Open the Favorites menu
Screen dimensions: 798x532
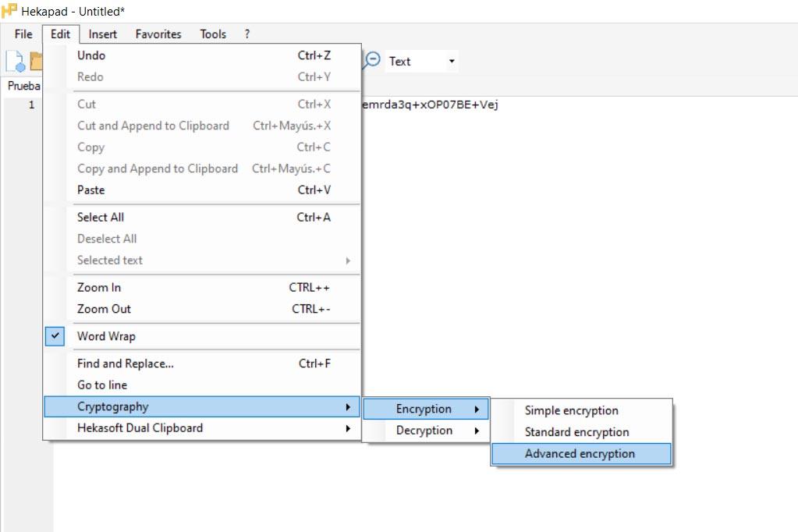[158, 34]
